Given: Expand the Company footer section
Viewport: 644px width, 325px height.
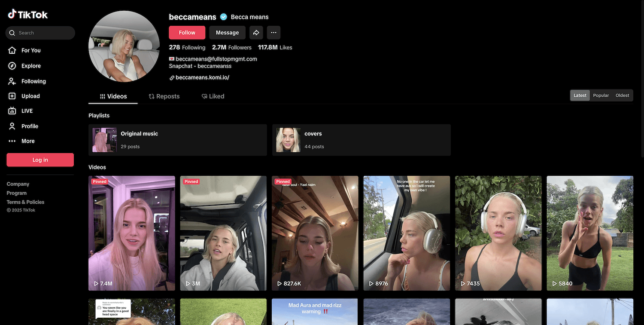Looking at the screenshot, I should click(x=18, y=184).
